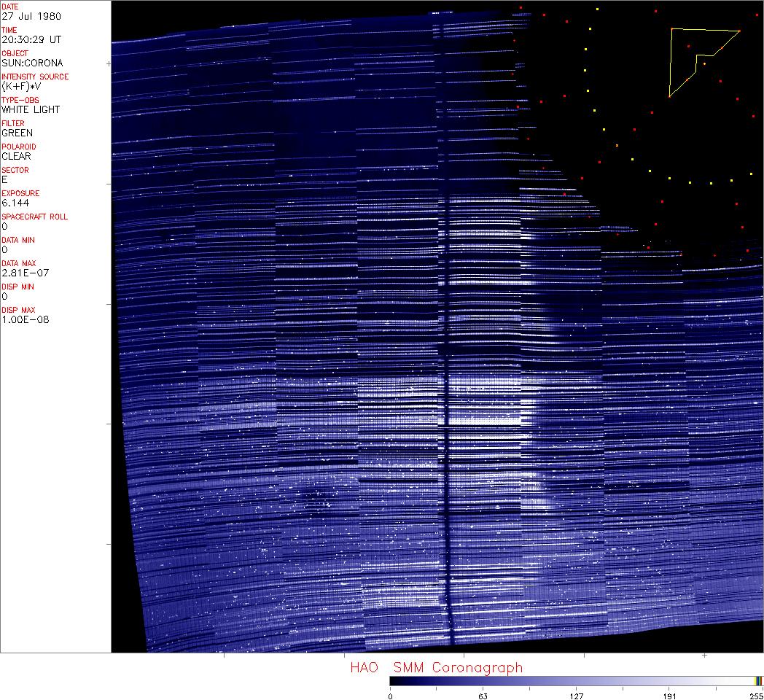
Task: Click the DISP MAX value 1.00E-08
Action: pyautogui.click(x=21, y=319)
